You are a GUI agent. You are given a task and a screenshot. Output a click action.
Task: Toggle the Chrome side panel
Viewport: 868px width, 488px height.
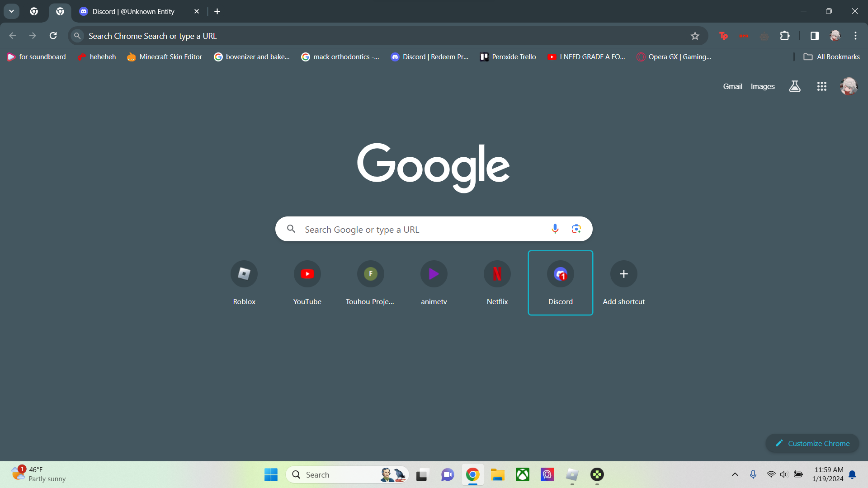815,36
